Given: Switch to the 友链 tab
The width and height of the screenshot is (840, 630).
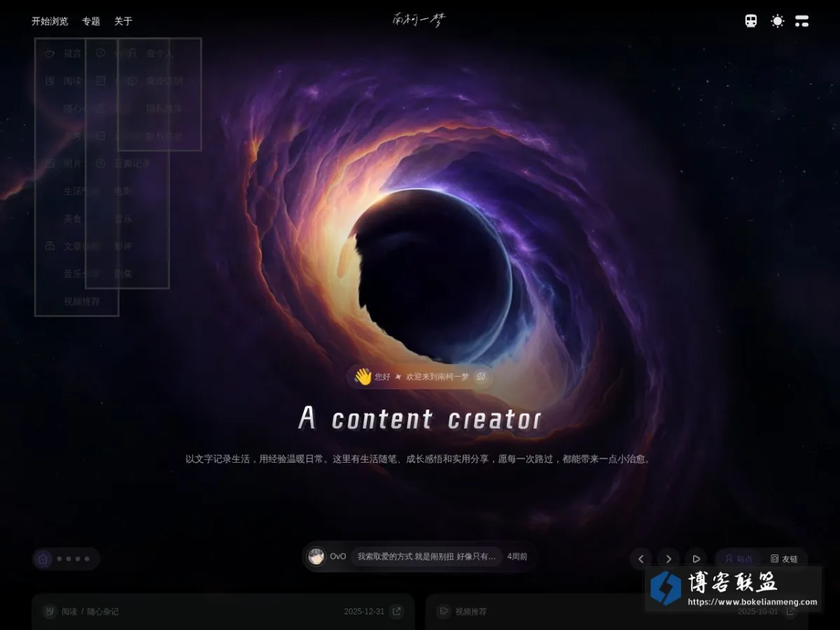Looking at the screenshot, I should 784,559.
